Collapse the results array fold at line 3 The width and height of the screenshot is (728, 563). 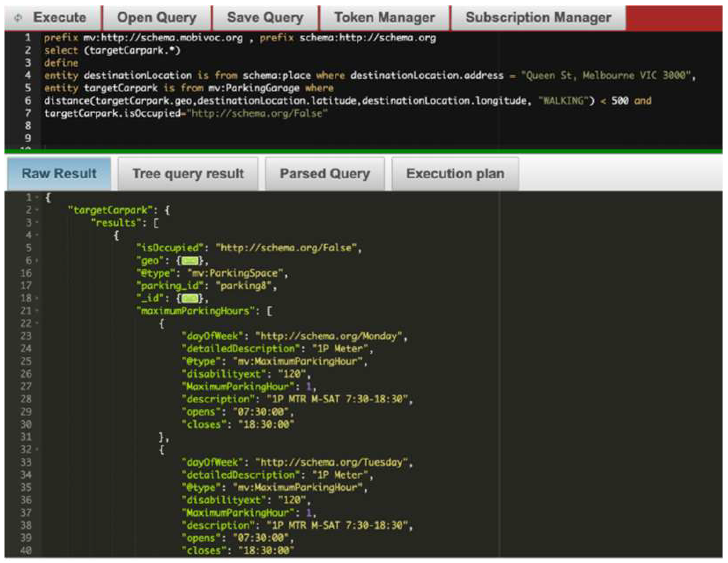tap(37, 223)
